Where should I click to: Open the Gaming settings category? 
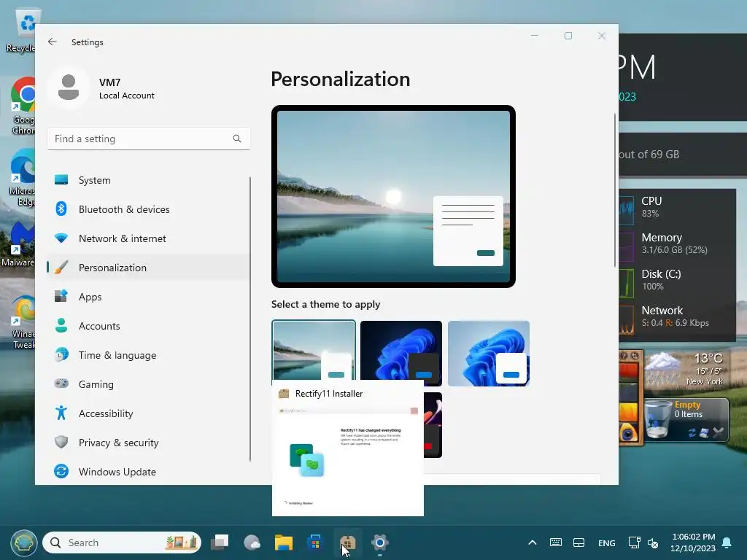(x=148, y=384)
